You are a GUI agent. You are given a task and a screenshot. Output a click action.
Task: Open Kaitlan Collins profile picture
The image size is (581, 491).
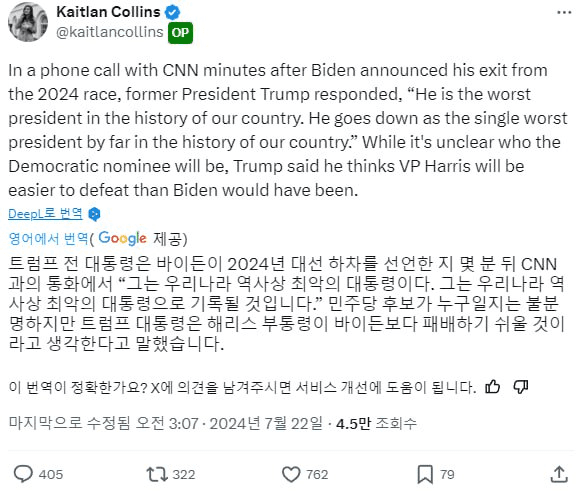28,21
